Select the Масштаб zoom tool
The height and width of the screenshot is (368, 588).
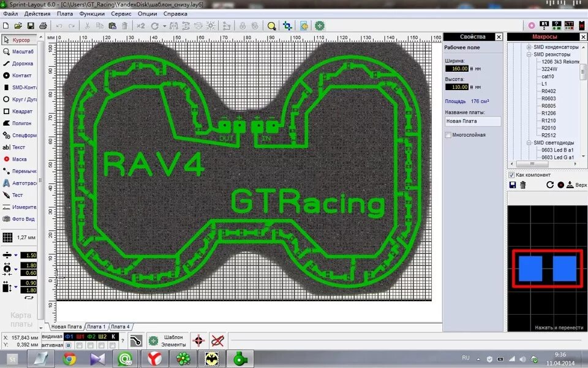(18, 52)
